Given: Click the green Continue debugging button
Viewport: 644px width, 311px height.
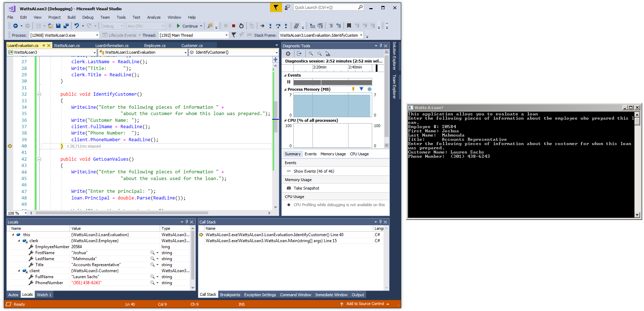Looking at the screenshot, I should click(187, 26).
